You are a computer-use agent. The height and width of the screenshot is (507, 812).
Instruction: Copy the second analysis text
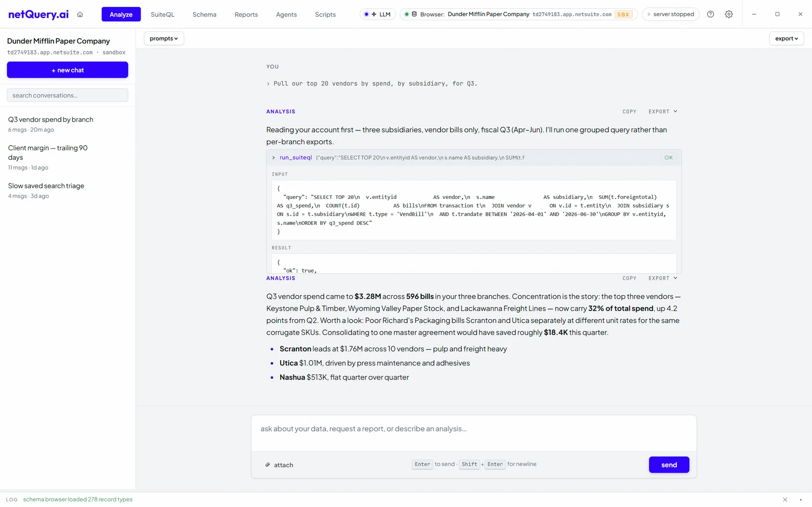coord(629,278)
